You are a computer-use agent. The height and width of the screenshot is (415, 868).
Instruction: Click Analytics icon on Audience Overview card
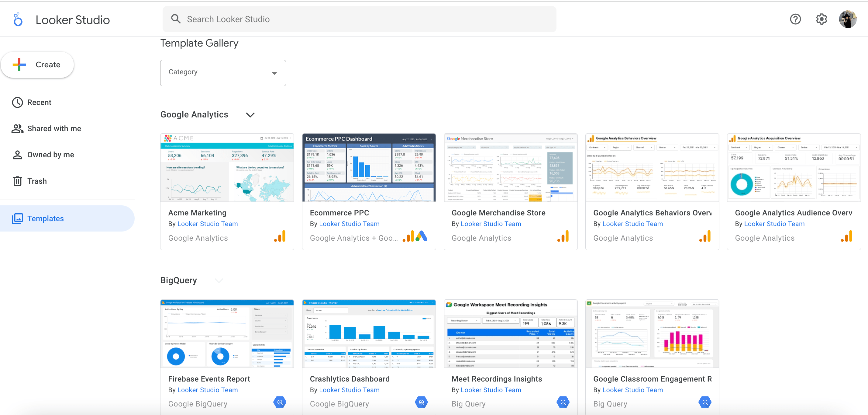click(x=846, y=236)
